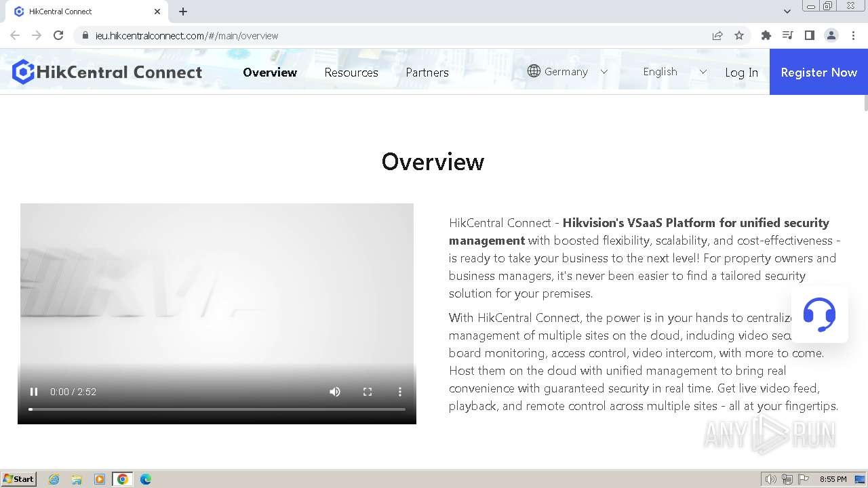Image resolution: width=868 pixels, height=488 pixels.
Task: Click the Overview page heading
Action: pyautogui.click(x=433, y=161)
